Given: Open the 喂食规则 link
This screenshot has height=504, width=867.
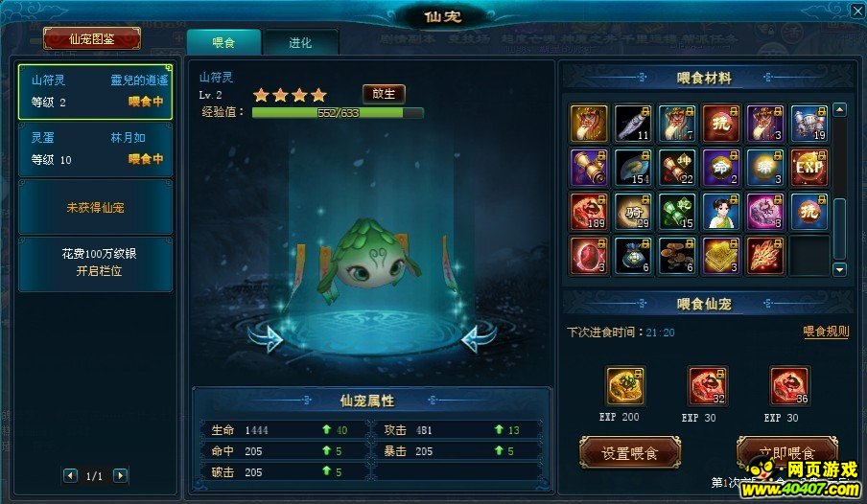Looking at the screenshot, I should tap(826, 332).
